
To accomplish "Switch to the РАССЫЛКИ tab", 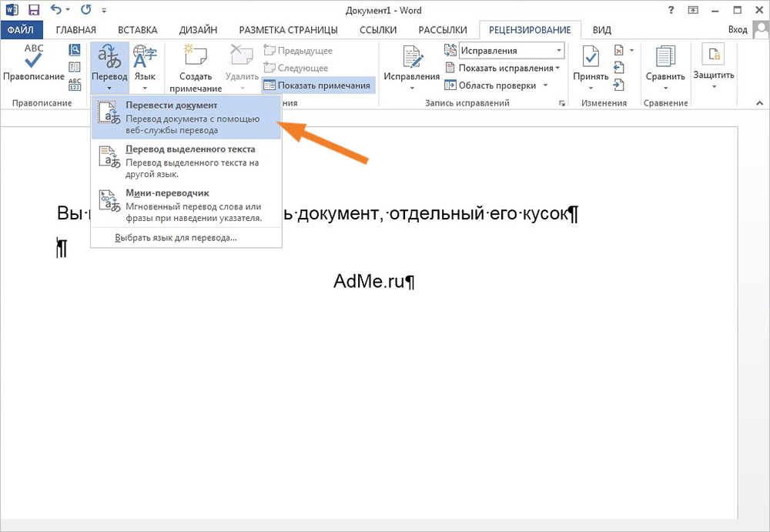I will (x=443, y=30).
